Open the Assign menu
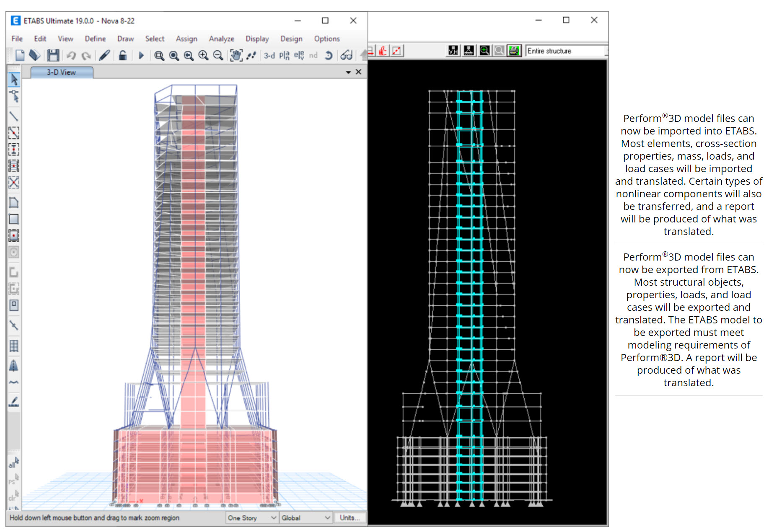 pyautogui.click(x=186, y=39)
